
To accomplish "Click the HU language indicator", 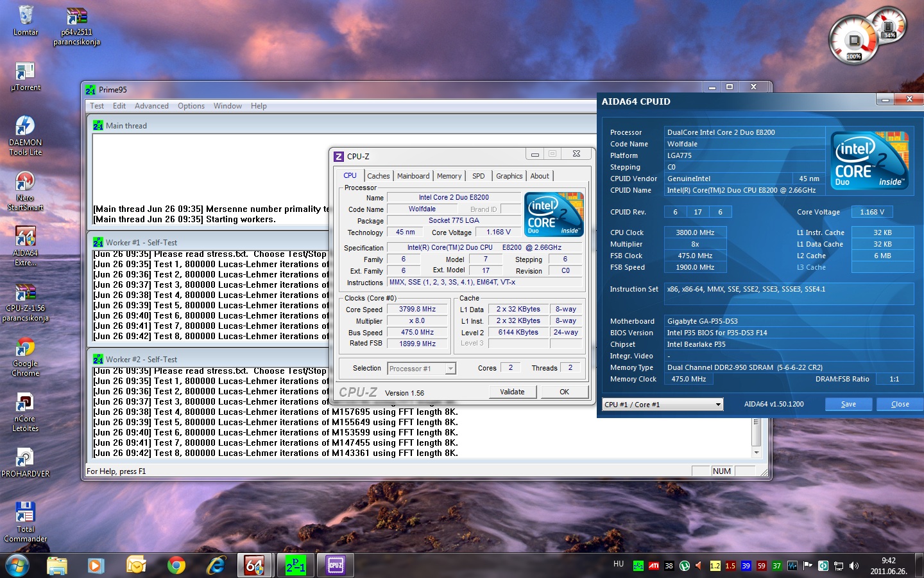I will point(619,564).
